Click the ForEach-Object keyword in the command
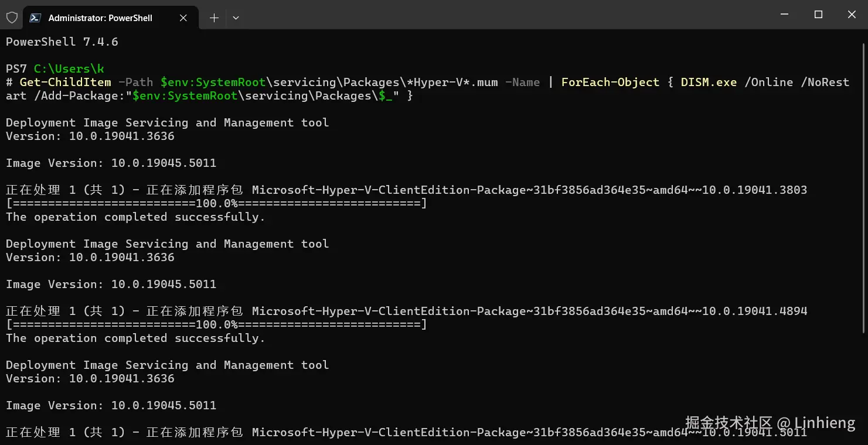The width and height of the screenshot is (868, 445). [610, 83]
